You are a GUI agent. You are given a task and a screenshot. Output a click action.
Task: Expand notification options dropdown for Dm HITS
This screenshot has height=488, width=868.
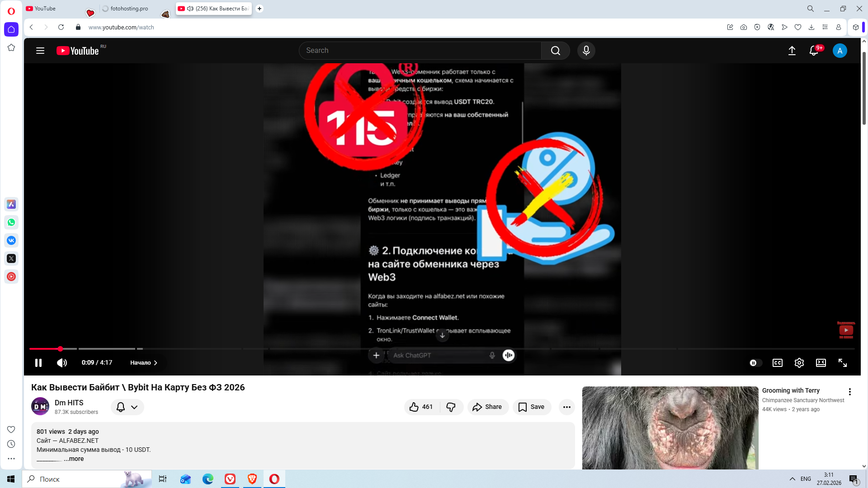[x=134, y=407]
